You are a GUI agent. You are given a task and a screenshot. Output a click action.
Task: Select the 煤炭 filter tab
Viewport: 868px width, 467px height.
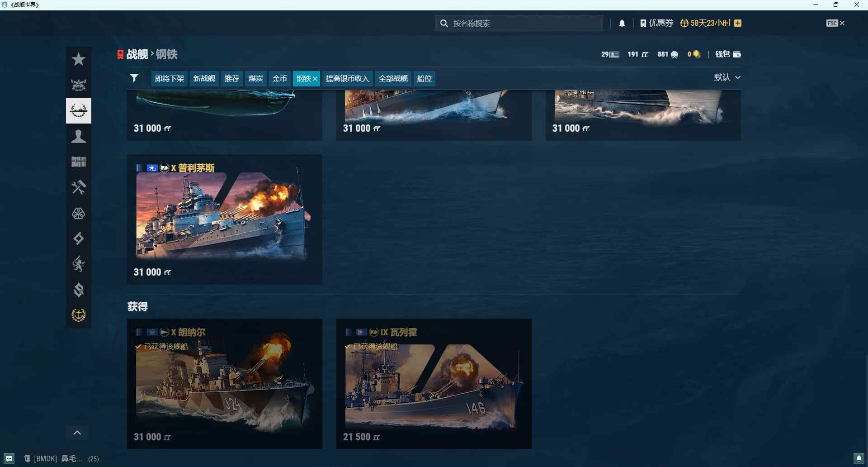256,79
